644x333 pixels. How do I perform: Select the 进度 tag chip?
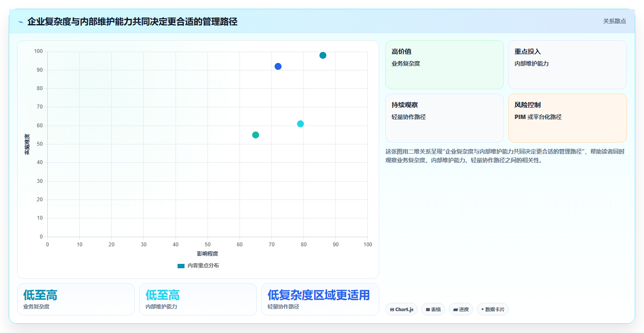pyautogui.click(x=461, y=309)
